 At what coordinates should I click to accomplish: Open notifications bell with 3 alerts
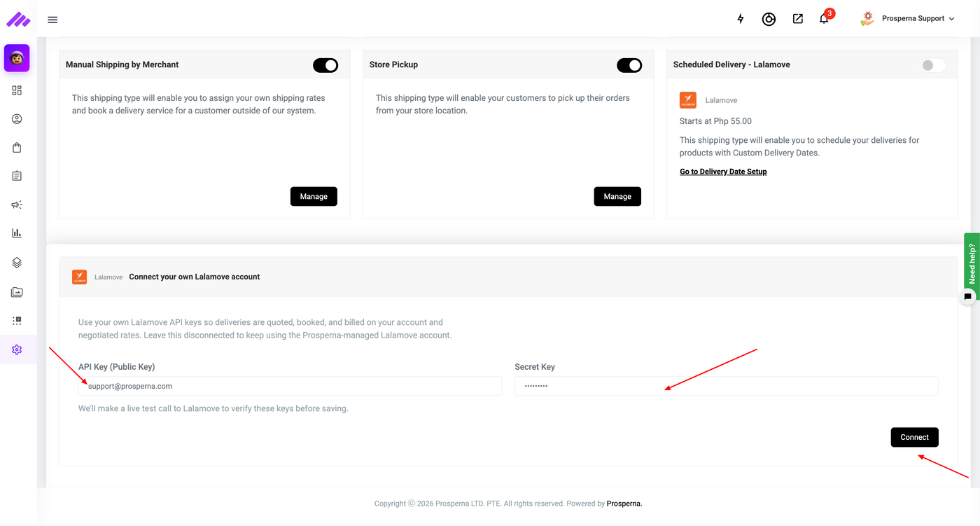pos(825,18)
